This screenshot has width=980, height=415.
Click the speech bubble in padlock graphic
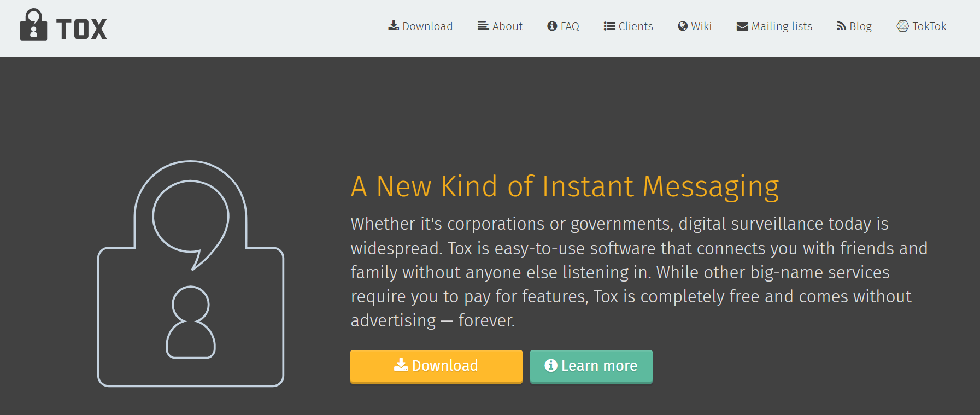(191, 225)
